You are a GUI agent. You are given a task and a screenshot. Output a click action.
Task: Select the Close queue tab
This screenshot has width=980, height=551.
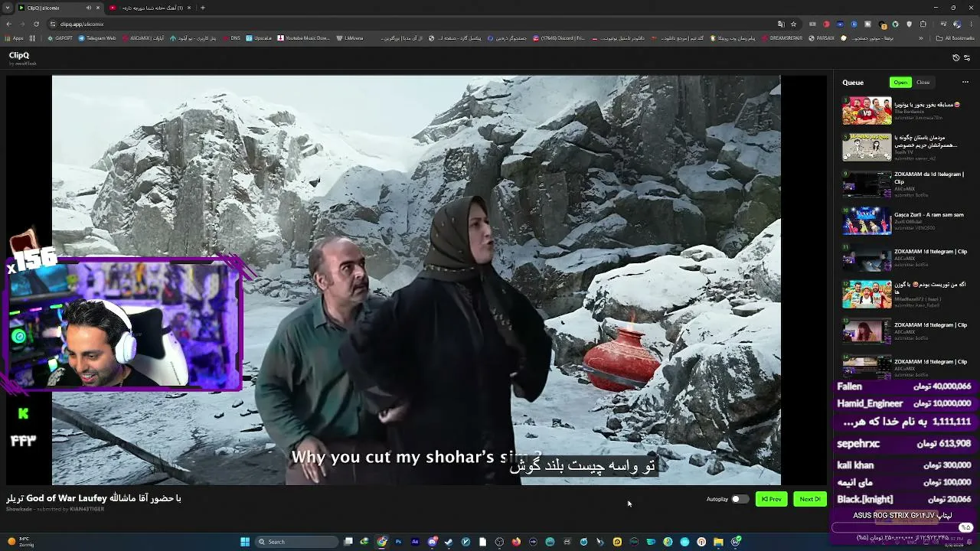pos(923,83)
